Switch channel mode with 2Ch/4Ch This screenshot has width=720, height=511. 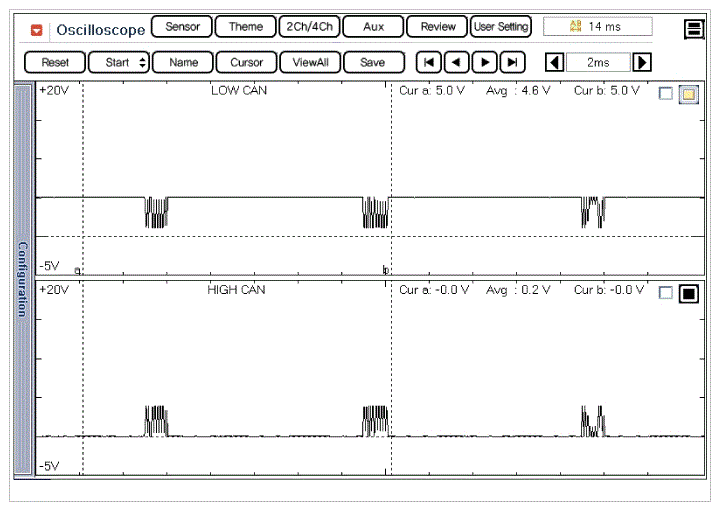(x=309, y=27)
